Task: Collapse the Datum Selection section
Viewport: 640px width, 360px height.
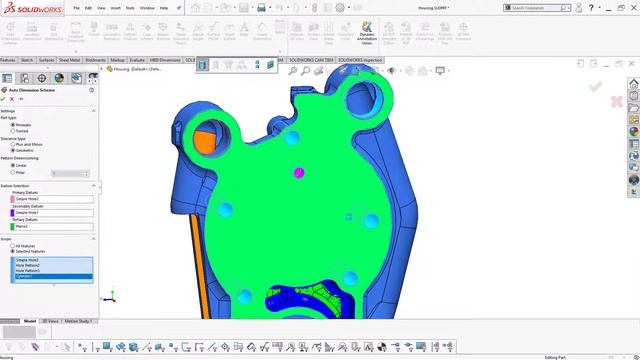Action: tap(93, 185)
